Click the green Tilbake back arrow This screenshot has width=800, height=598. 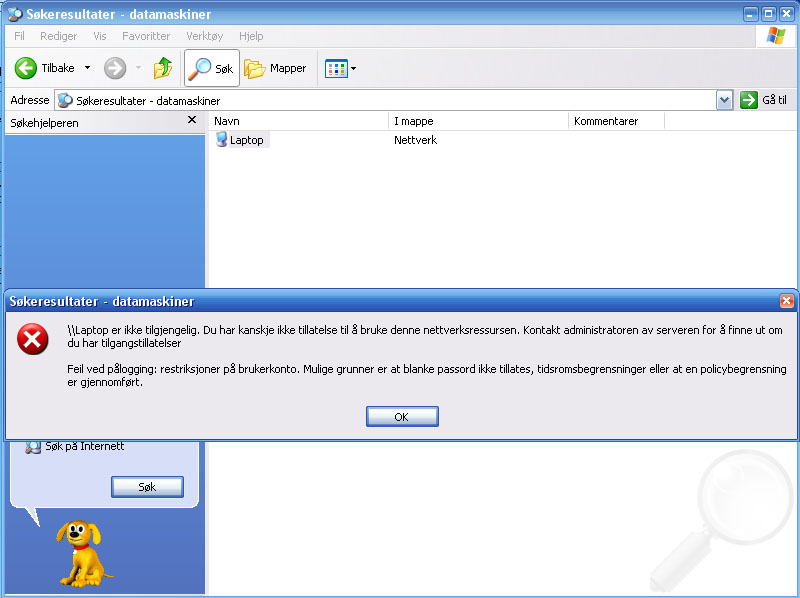(x=26, y=68)
